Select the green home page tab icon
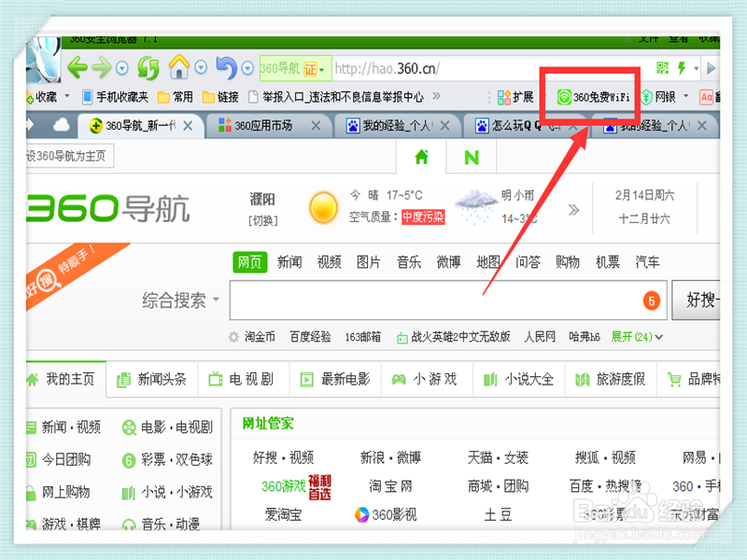 (x=422, y=157)
